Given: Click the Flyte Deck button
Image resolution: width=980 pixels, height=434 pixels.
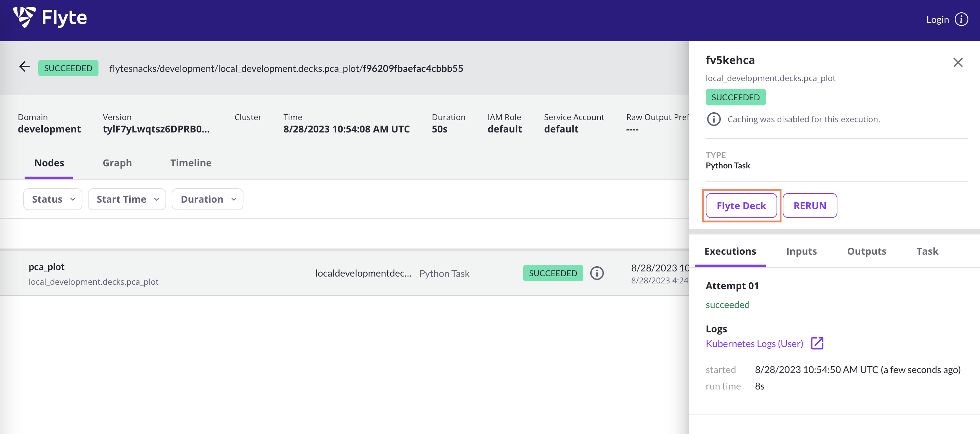Looking at the screenshot, I should pos(741,206).
